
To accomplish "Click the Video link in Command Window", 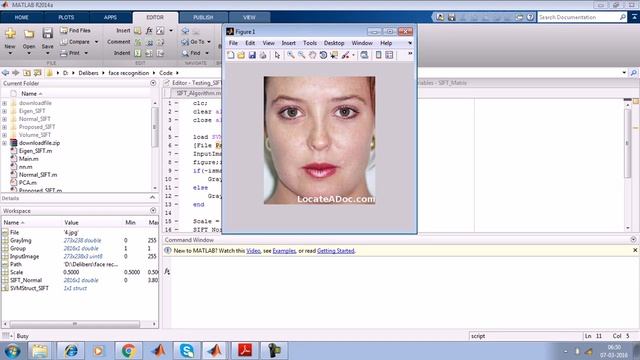I will (253, 251).
